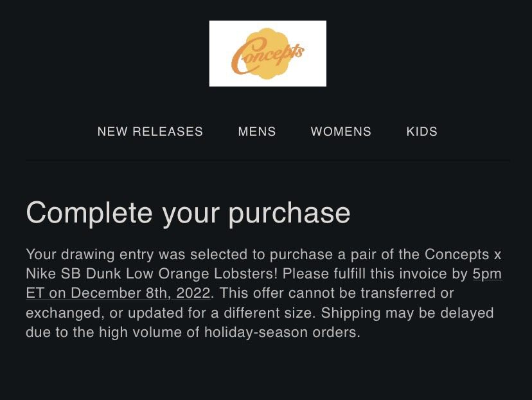Open the NEW RELEASES menu item
532x400 pixels.
[150, 131]
